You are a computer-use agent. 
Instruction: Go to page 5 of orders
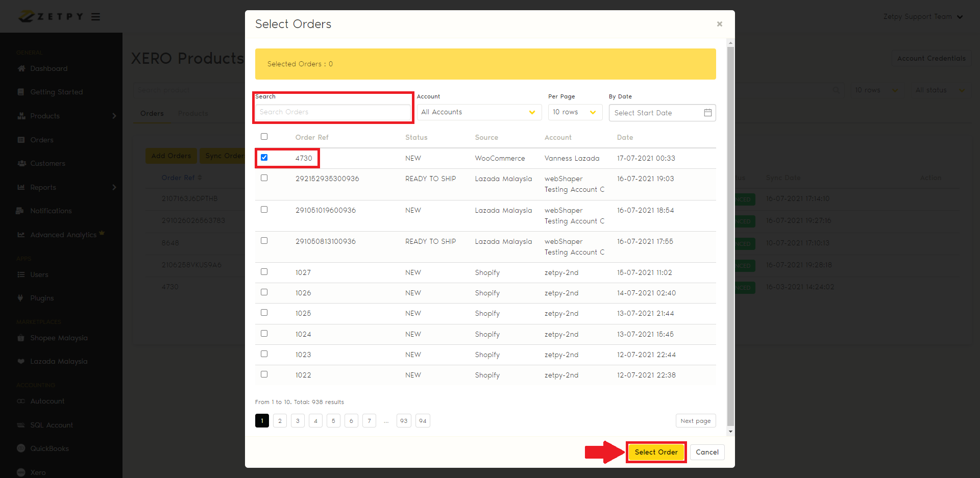[333, 421]
